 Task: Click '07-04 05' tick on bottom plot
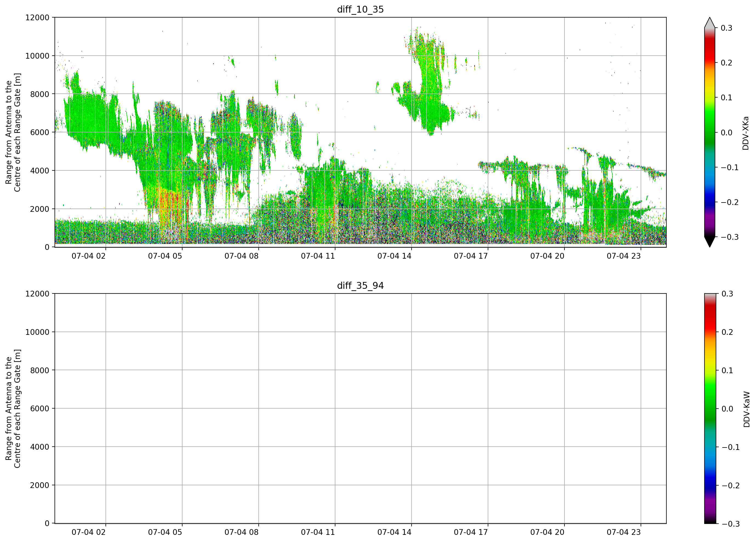pos(165,532)
